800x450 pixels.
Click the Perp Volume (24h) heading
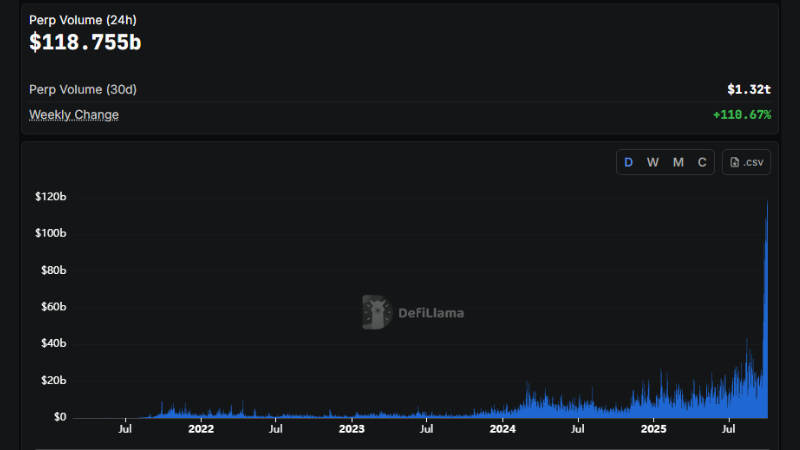click(84, 19)
